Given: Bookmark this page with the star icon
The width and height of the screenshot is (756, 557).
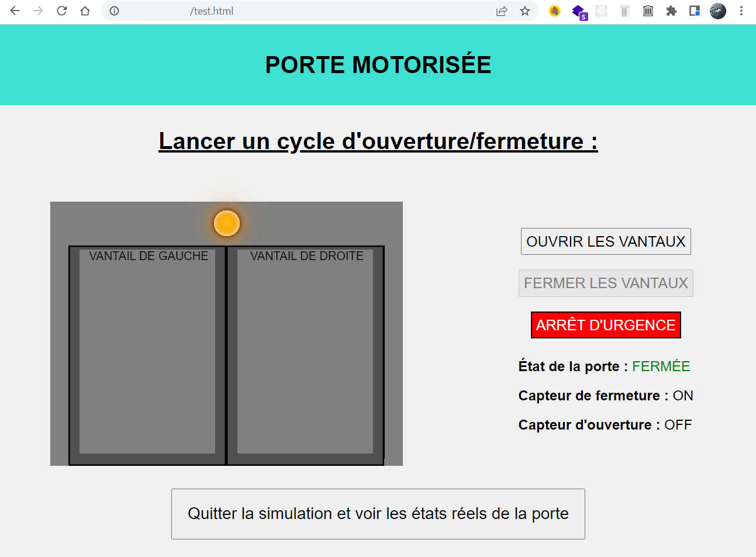Looking at the screenshot, I should click(x=523, y=11).
